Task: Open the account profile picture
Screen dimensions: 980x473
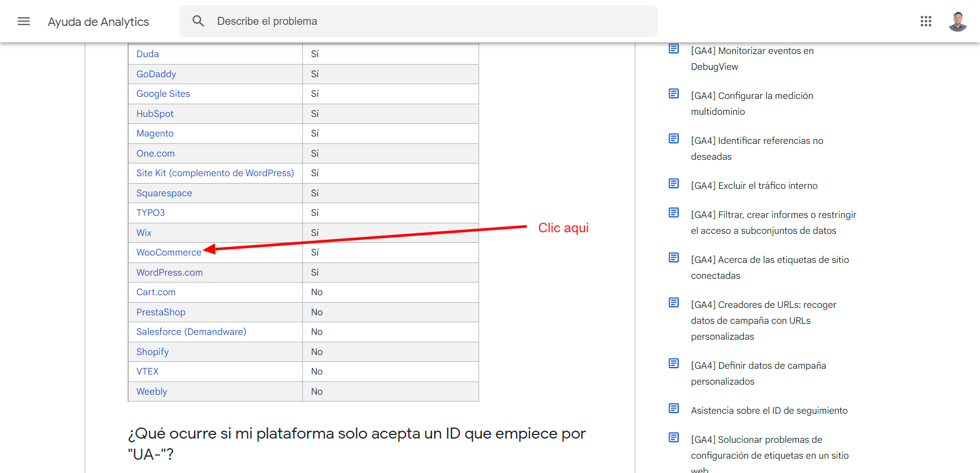Action: tap(958, 21)
